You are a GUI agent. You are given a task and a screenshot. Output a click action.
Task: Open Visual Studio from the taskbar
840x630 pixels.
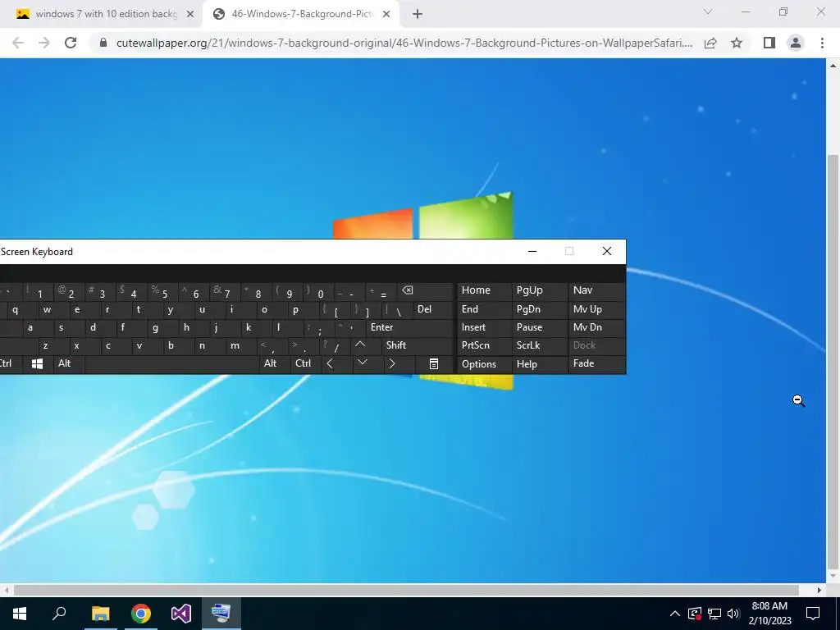click(x=181, y=614)
